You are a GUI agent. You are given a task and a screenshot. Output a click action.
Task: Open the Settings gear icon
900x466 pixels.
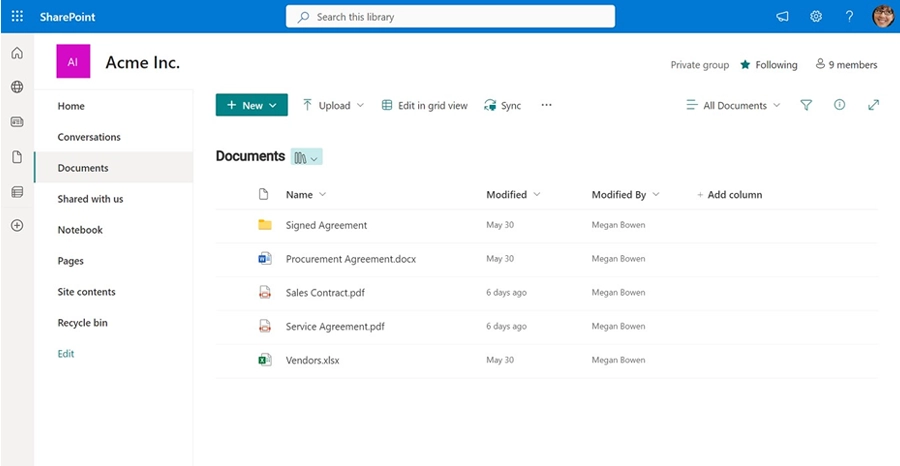coord(816,17)
